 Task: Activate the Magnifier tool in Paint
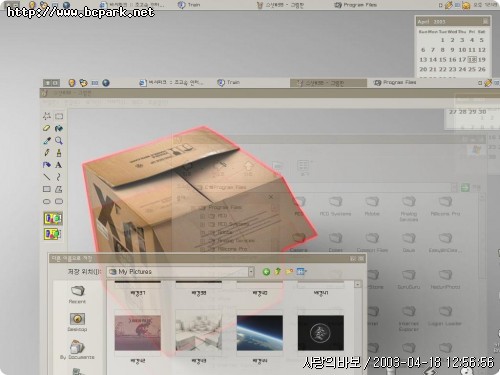(x=59, y=140)
